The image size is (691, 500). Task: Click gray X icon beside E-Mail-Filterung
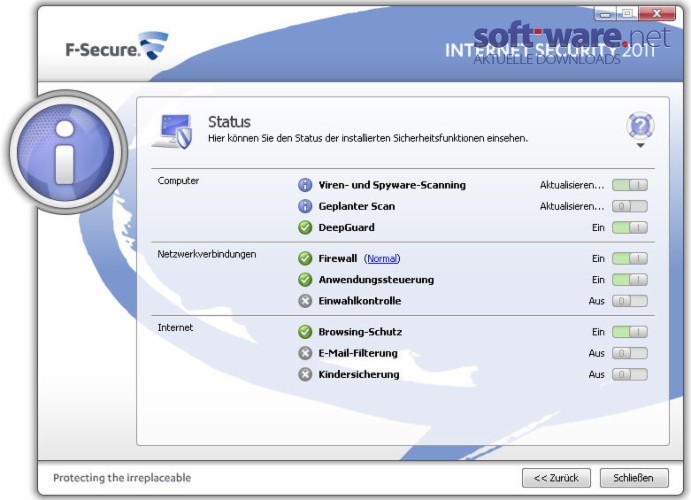pyautogui.click(x=305, y=353)
